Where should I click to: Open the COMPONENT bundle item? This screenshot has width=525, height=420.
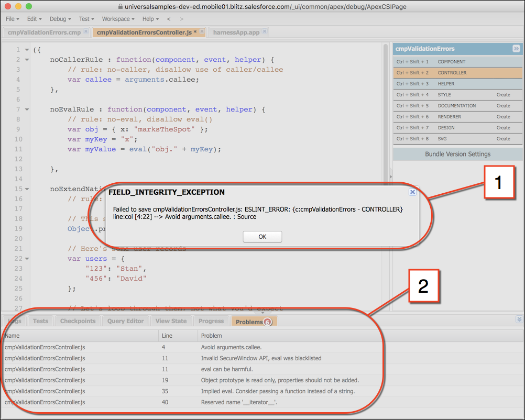(458, 62)
